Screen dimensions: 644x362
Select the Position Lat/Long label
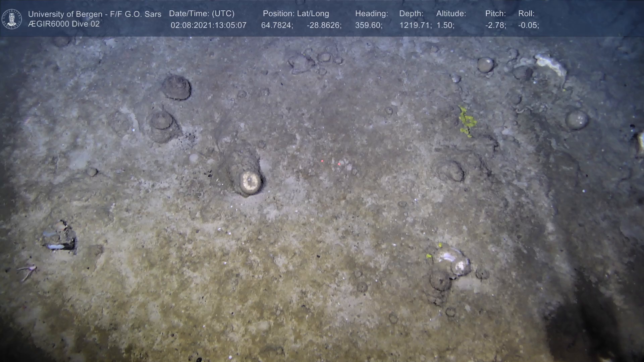pyautogui.click(x=296, y=14)
